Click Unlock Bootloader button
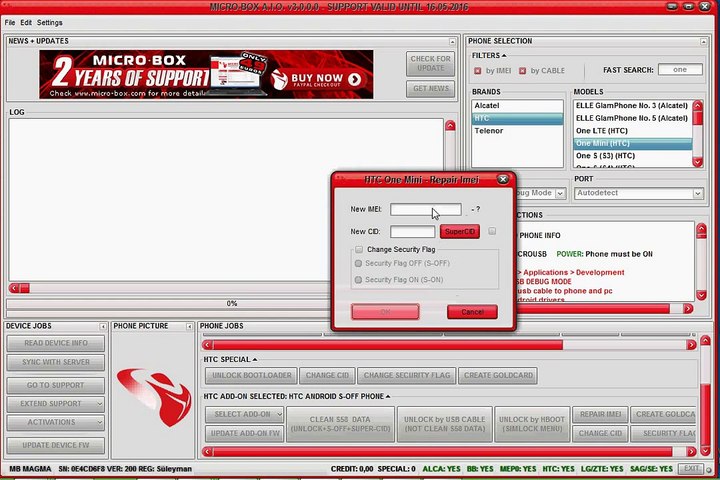This screenshot has width=720, height=480. [251, 376]
